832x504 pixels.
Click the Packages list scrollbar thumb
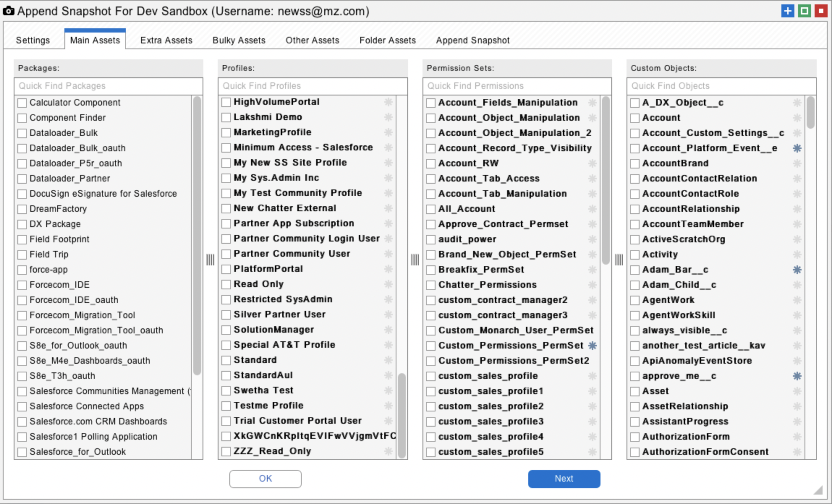tap(197, 235)
